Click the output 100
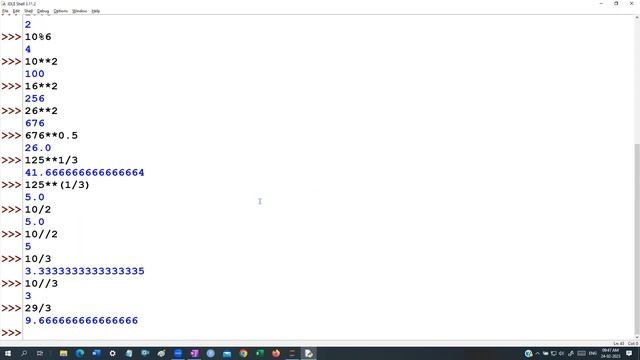 pyautogui.click(x=35, y=74)
